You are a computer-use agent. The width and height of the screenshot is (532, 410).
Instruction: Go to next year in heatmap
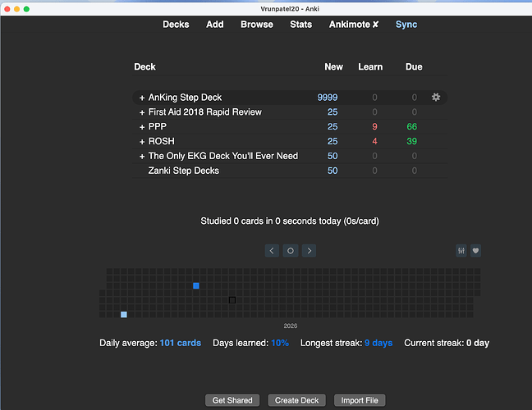(309, 251)
